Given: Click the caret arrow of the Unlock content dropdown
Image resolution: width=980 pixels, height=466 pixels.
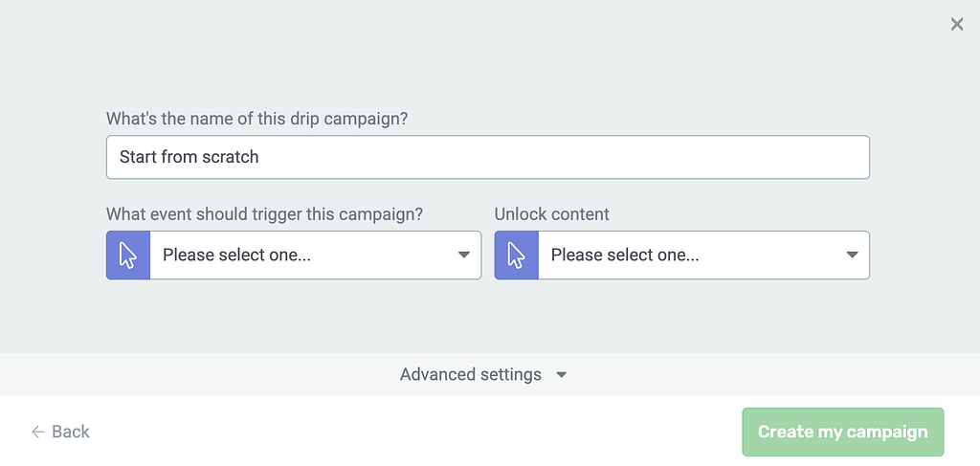Looking at the screenshot, I should [851, 255].
